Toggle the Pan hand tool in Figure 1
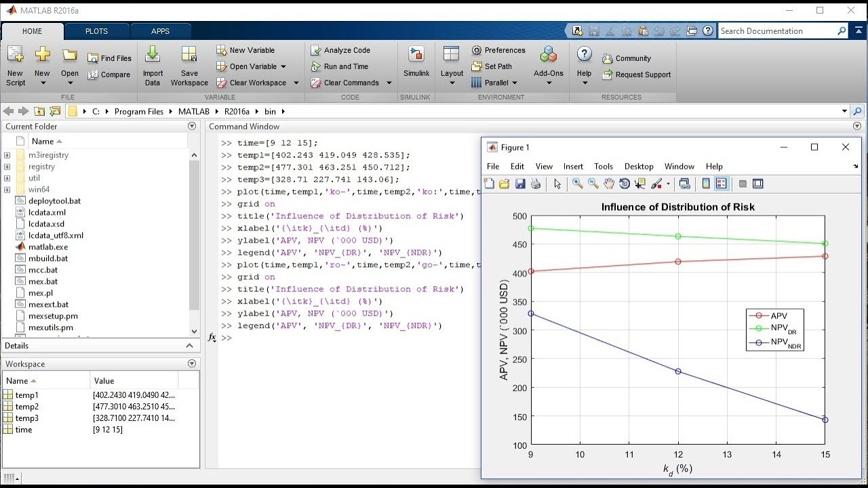 tap(609, 184)
